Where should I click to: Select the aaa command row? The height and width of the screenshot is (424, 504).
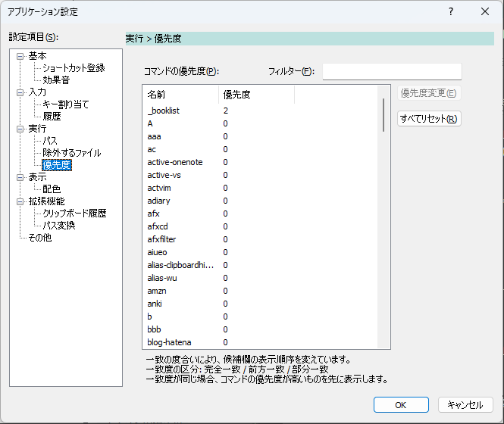point(260,136)
